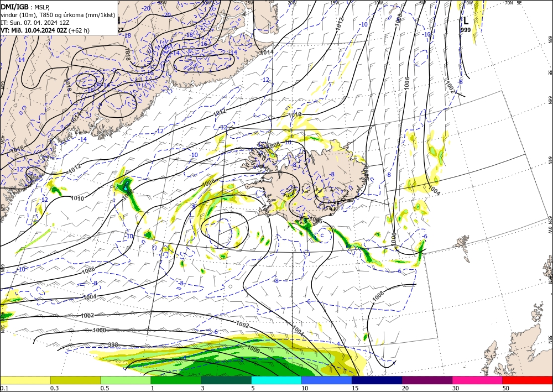The image size is (553, 392).
Task: Select the light green 0.5–1 legend swatch
Action: (126, 380)
